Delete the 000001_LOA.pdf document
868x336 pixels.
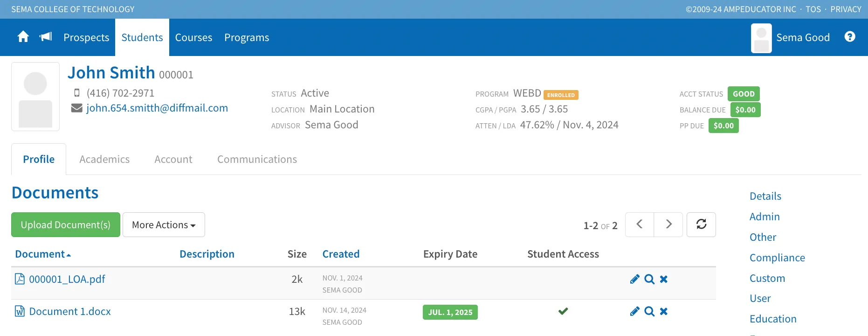(x=664, y=279)
